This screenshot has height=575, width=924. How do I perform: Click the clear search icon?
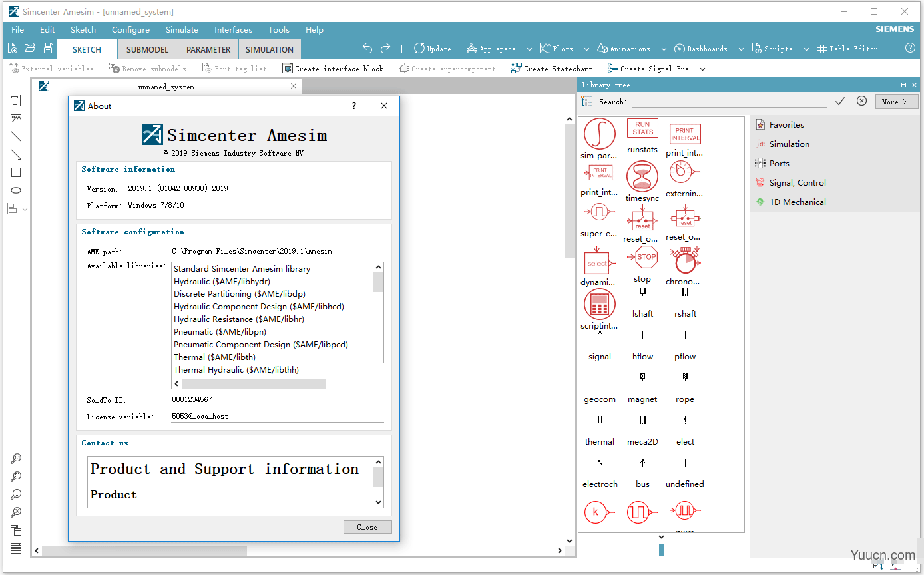[x=861, y=101]
